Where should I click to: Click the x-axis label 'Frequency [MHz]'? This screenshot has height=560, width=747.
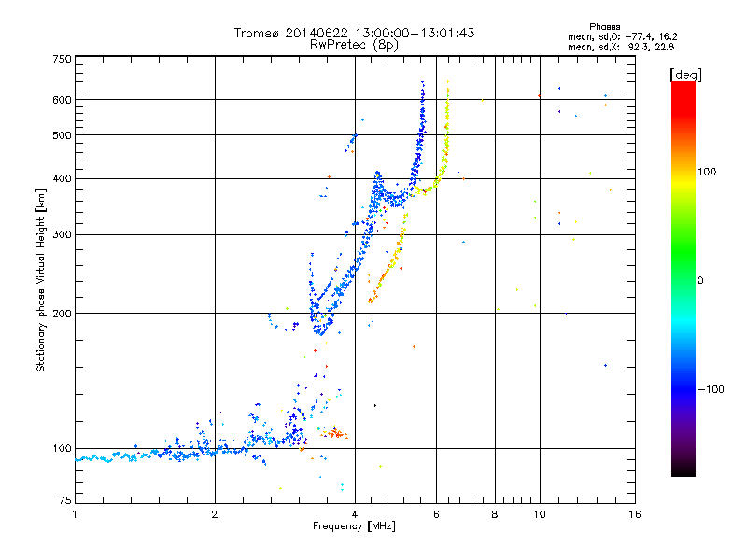[x=354, y=526]
